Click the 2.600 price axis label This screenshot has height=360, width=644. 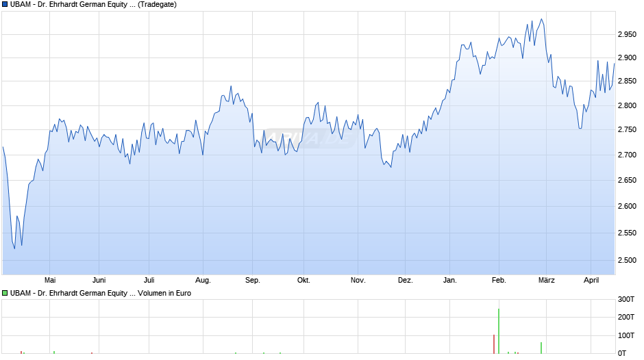627,206
